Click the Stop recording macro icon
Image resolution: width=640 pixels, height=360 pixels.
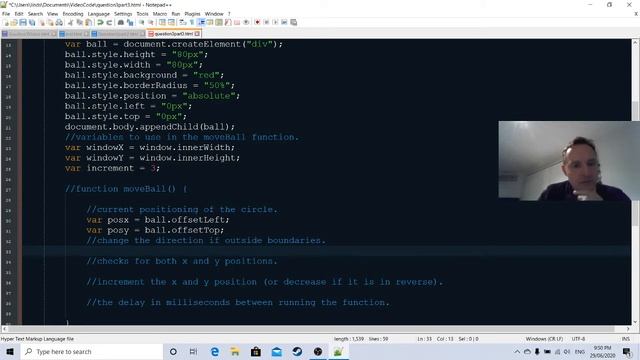pyautogui.click(x=266, y=22)
